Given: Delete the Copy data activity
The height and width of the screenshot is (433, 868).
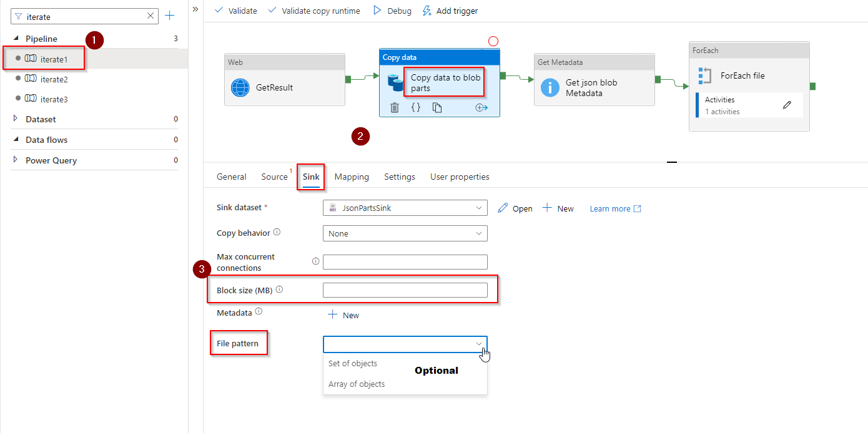Looking at the screenshot, I should point(395,107).
